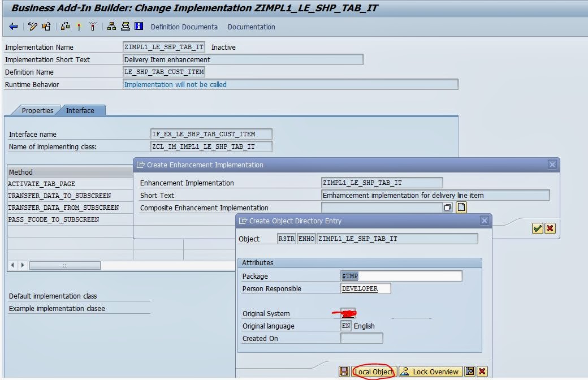588x380 pixels.
Task: Click the Composite Enhancement Implementation field
Action: tap(382, 208)
